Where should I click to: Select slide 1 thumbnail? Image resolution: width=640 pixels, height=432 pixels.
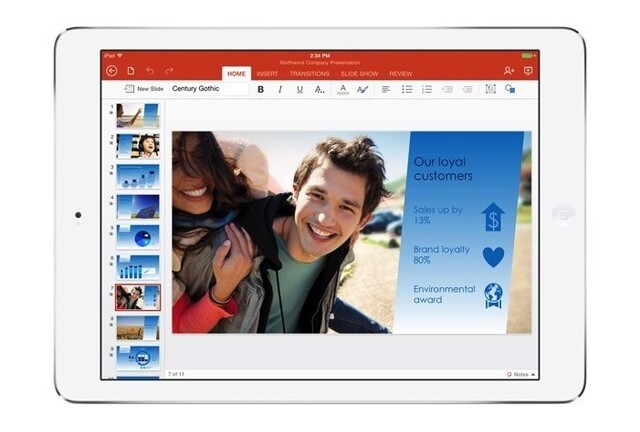pos(138,116)
